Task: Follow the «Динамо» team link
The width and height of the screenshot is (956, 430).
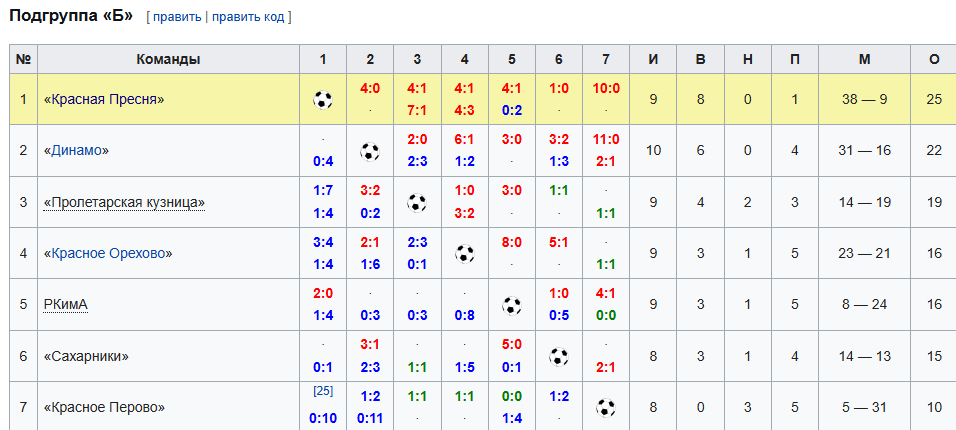Action: [x=76, y=151]
